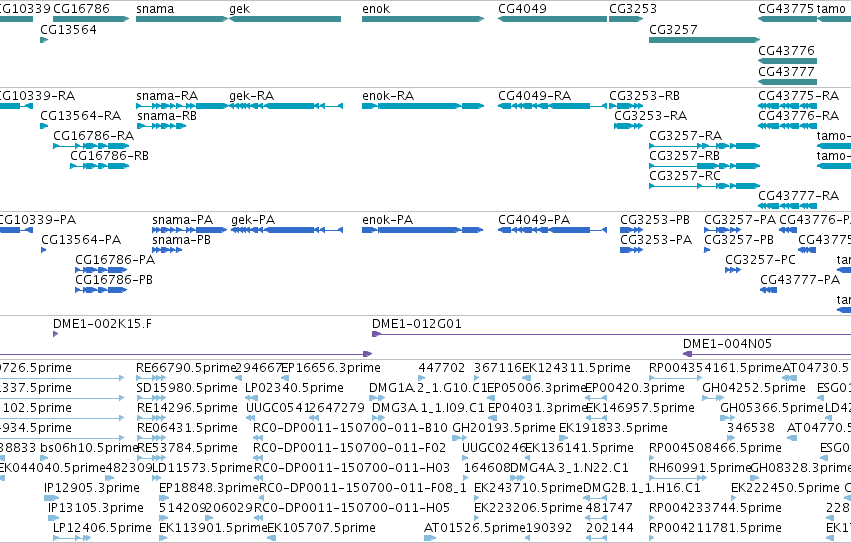Click the CG16786 gene label
Viewport: 851px width, 543px height.
pyautogui.click(x=81, y=9)
